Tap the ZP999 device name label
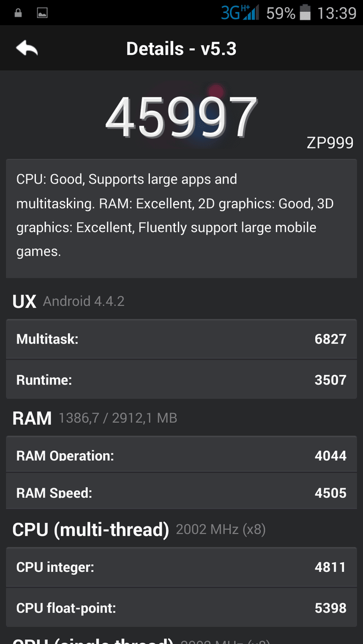The height and width of the screenshot is (644, 363). click(x=330, y=143)
